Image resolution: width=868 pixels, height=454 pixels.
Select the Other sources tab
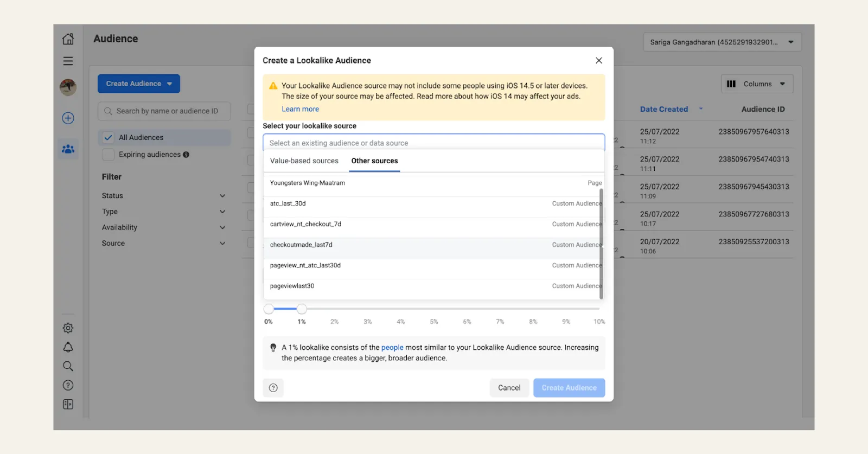click(x=374, y=161)
